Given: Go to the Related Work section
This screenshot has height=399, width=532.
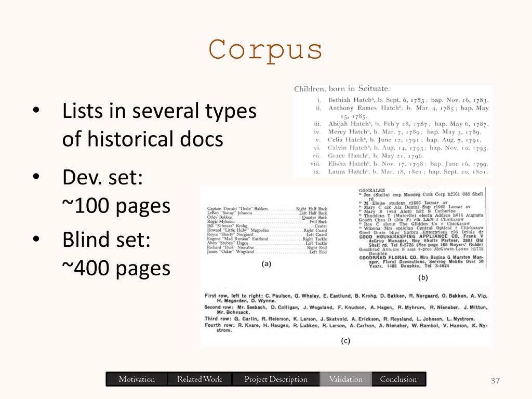Looking at the screenshot, I should click(199, 379).
